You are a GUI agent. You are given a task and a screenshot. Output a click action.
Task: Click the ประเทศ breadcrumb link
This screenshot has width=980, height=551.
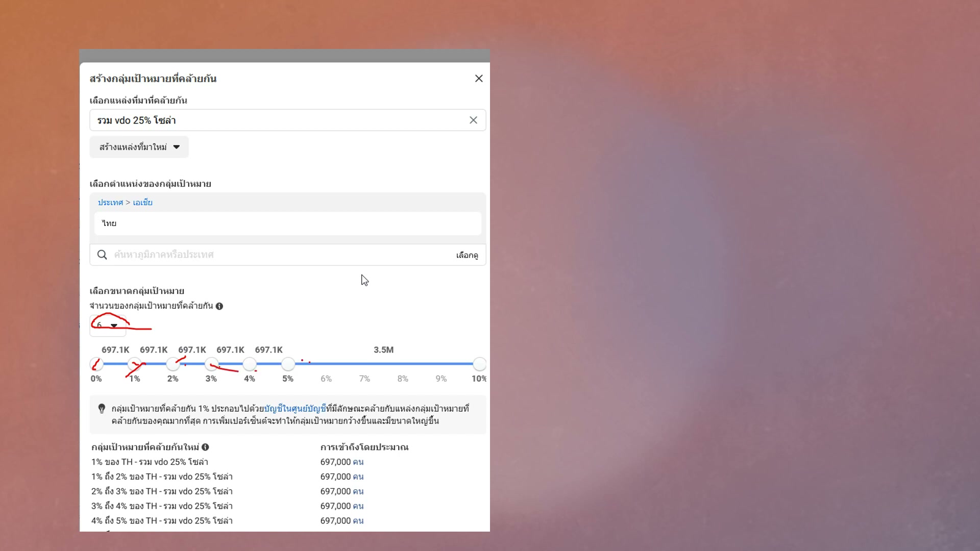point(110,203)
